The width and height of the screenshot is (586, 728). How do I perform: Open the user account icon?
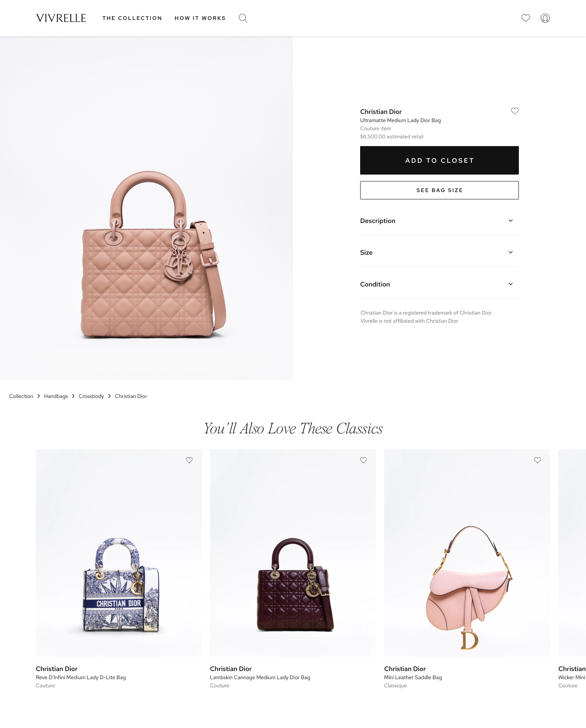[x=545, y=18]
